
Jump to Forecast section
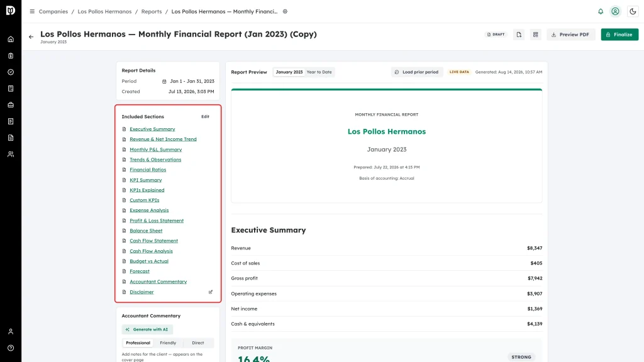[x=140, y=271]
